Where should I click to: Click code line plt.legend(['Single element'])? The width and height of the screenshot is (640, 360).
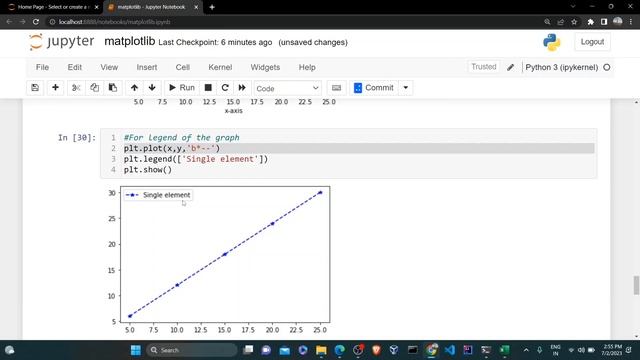click(x=196, y=159)
